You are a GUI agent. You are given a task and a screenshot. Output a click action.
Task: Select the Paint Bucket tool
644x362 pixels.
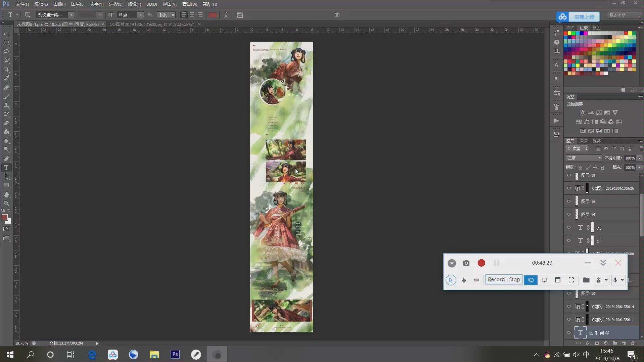click(x=6, y=132)
